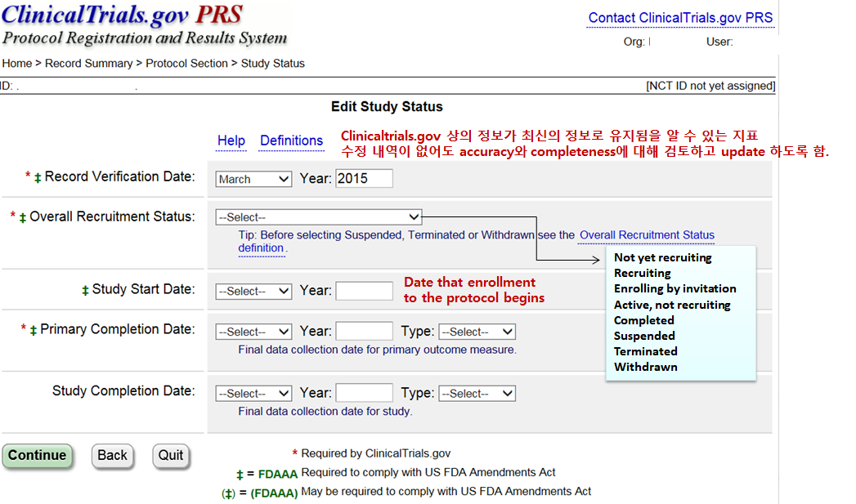856x504 pixels.
Task: Click the Continue button
Action: (37, 456)
